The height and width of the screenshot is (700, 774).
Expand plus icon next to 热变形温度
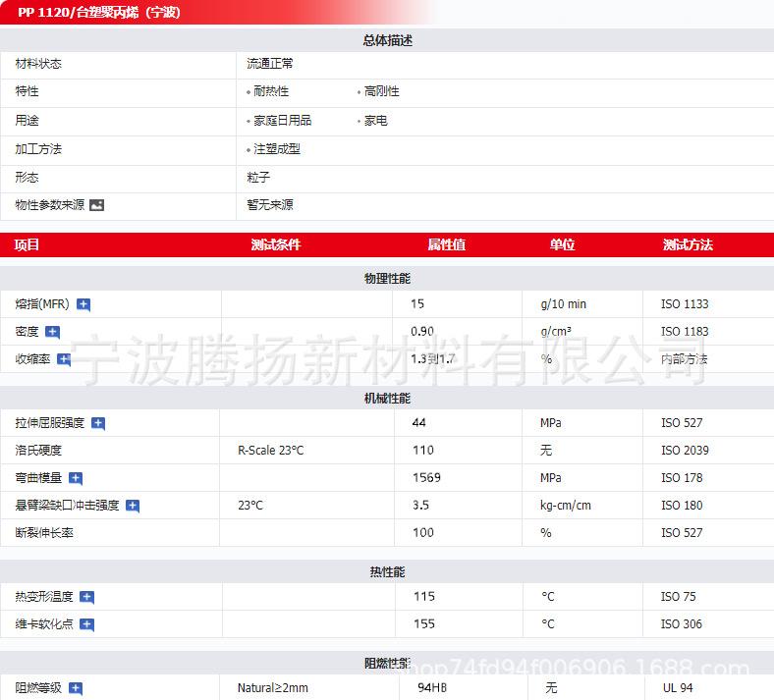[x=86, y=597]
